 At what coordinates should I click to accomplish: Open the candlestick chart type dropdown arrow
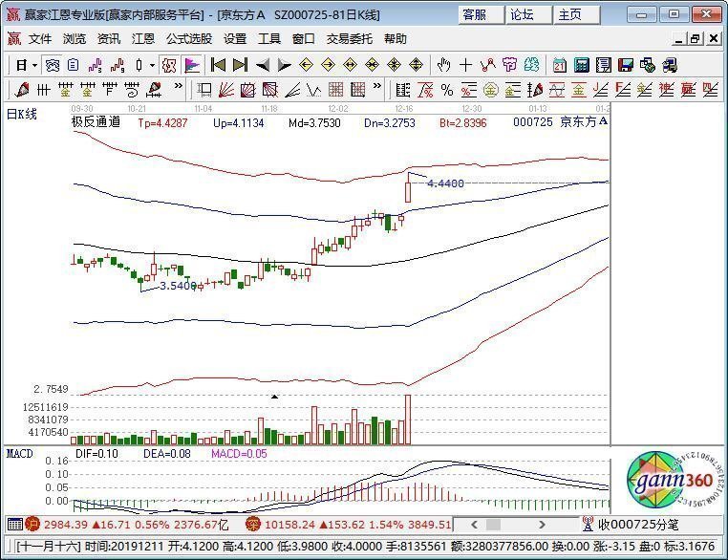pos(152,65)
